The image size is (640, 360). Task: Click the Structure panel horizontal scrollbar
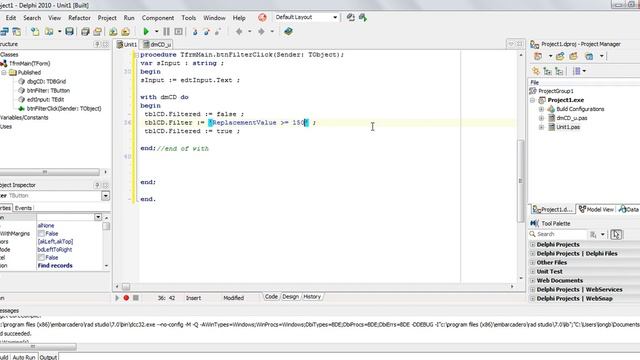click(49, 172)
